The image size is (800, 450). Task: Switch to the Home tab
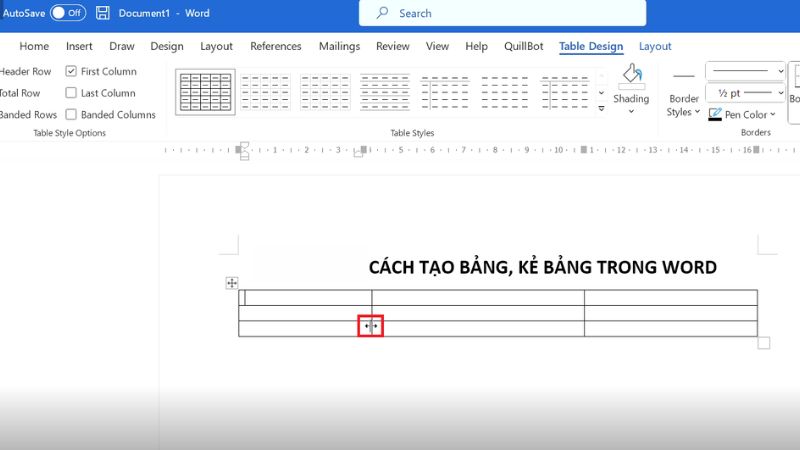click(x=34, y=46)
